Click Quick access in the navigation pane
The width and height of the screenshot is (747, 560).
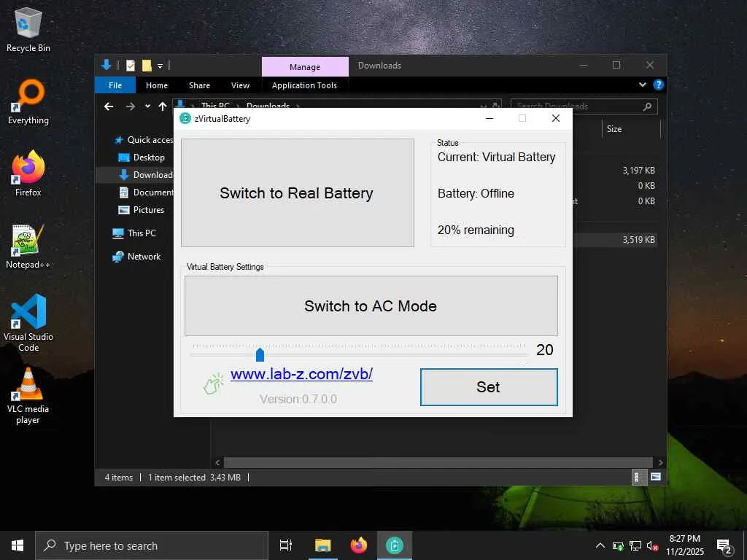(x=143, y=139)
